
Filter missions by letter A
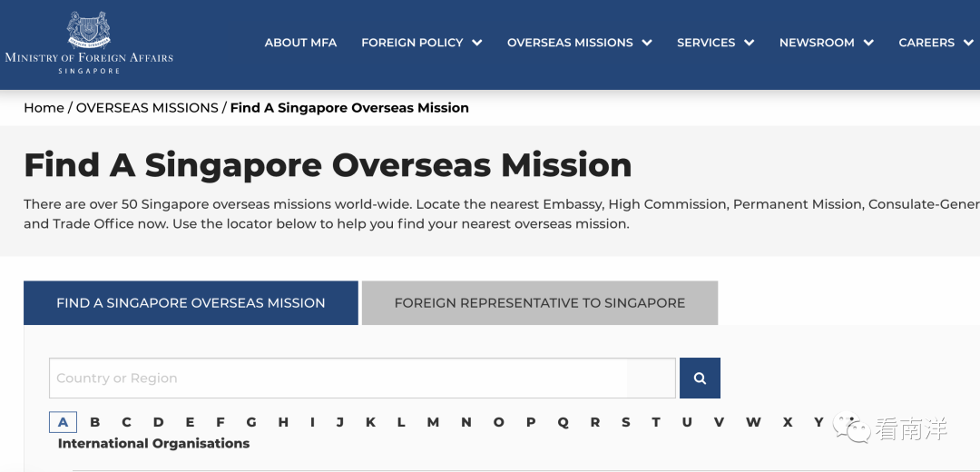[64, 423]
